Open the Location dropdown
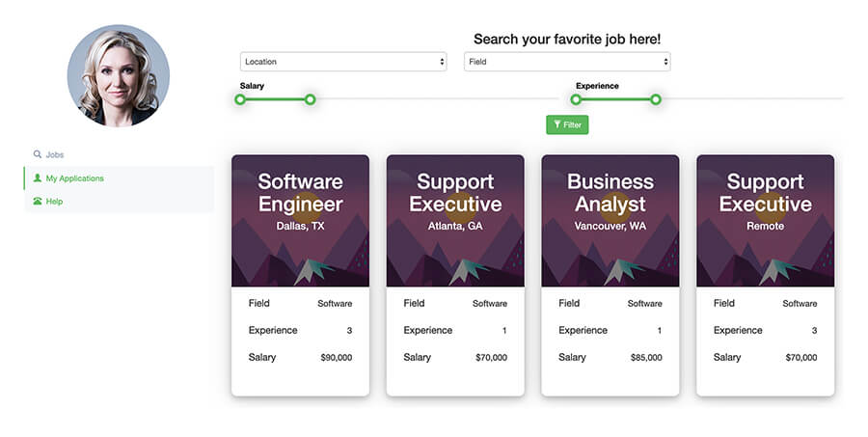The height and width of the screenshot is (437, 868). point(343,62)
